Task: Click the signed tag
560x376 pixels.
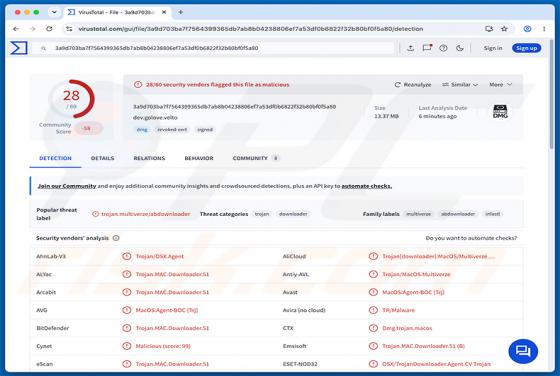Action: pos(205,130)
